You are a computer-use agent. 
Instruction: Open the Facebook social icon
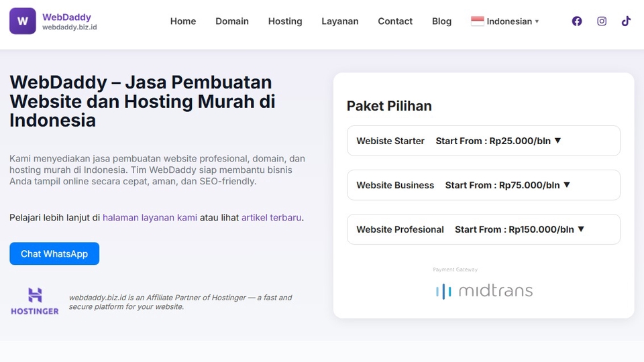click(x=577, y=21)
